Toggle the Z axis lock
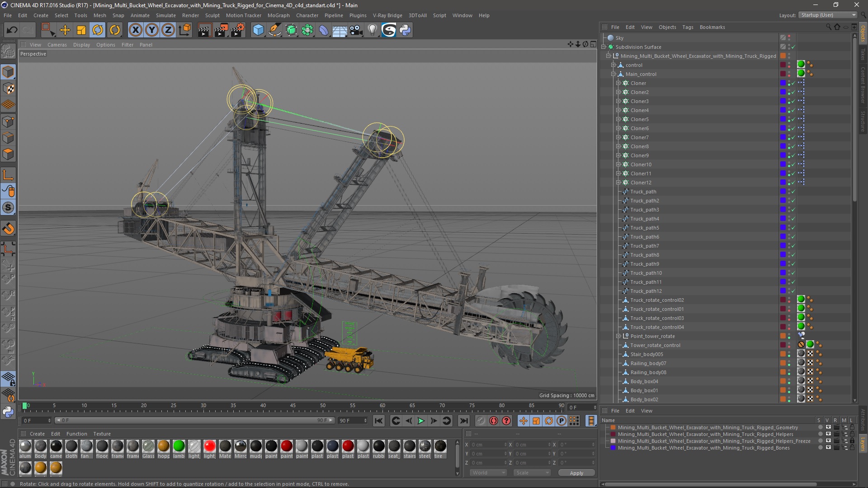Viewport: 868px width, 488px height. point(168,30)
